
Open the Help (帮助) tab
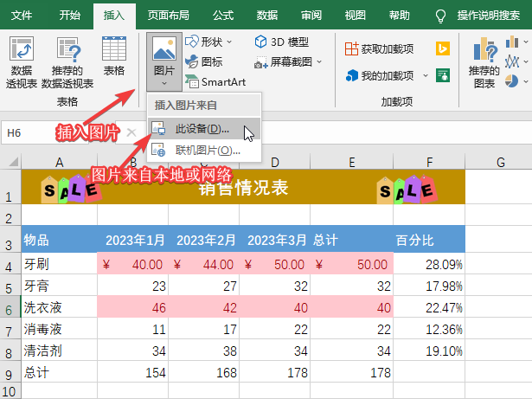400,16
